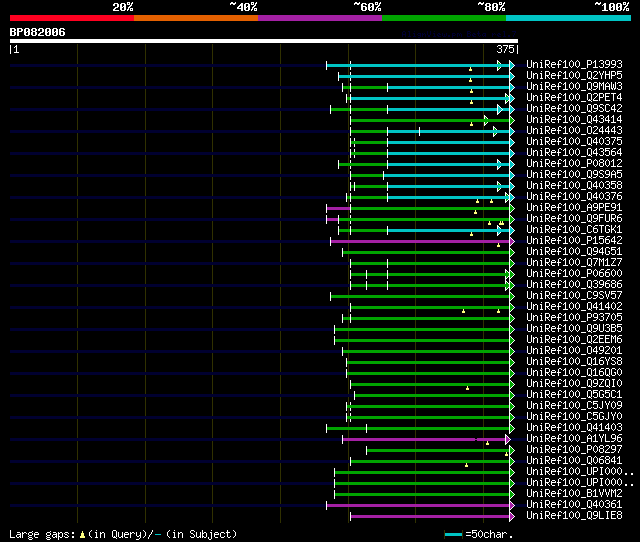Viewport: 640px width, 542px height.
Task: Click the cyan alignment bar for UniRef100_Q2YHP5
Action: 424,76
